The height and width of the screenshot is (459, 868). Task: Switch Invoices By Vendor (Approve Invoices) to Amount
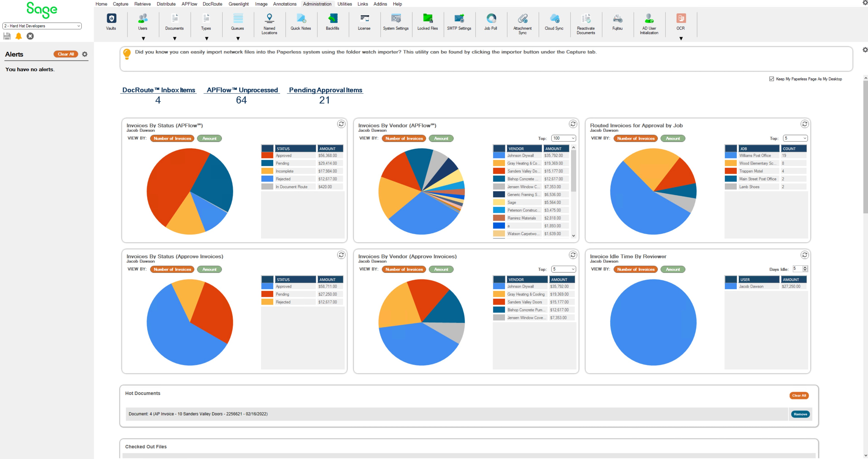click(441, 270)
